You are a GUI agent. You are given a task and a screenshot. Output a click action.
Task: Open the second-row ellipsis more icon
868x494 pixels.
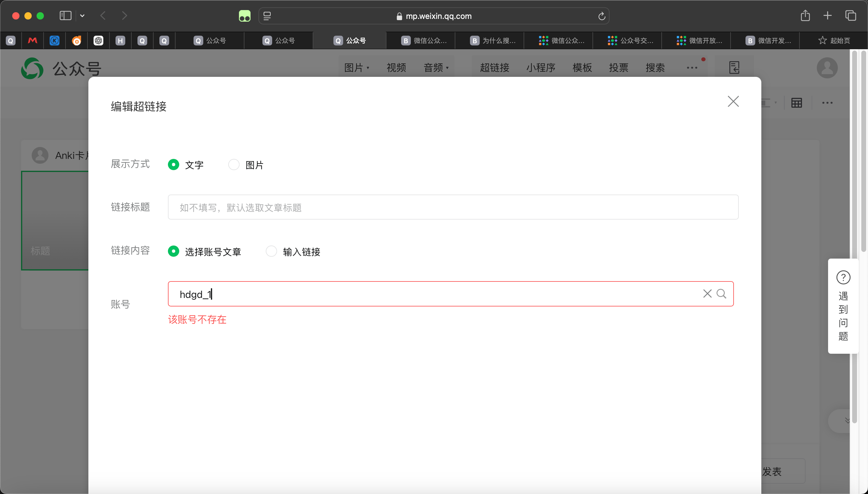pyautogui.click(x=827, y=103)
